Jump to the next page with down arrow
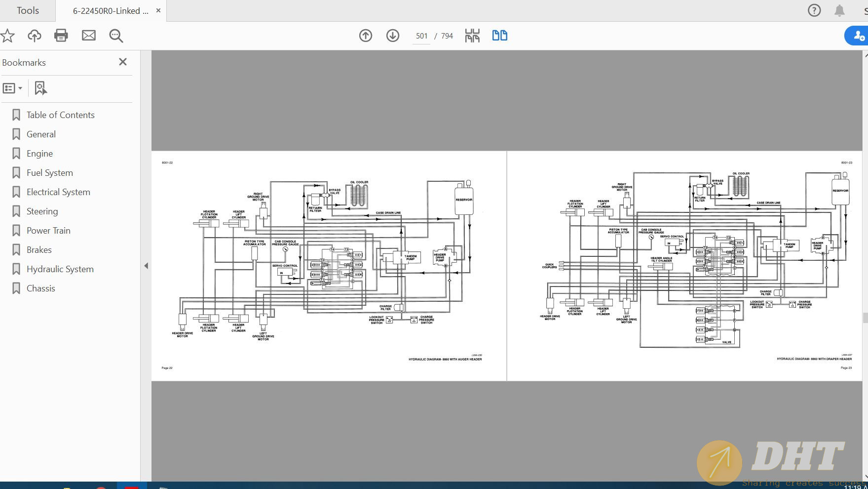Viewport: 868px width, 489px height. [392, 35]
